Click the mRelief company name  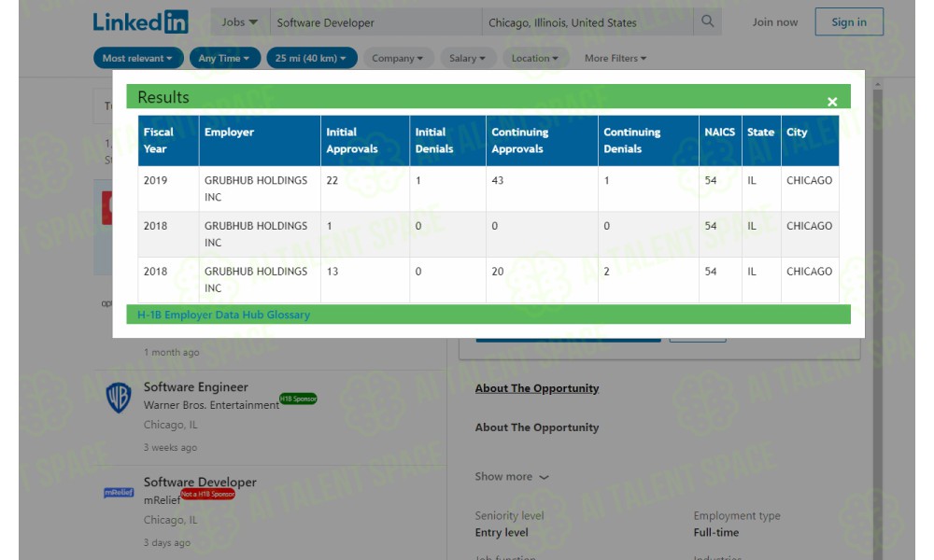click(162, 500)
